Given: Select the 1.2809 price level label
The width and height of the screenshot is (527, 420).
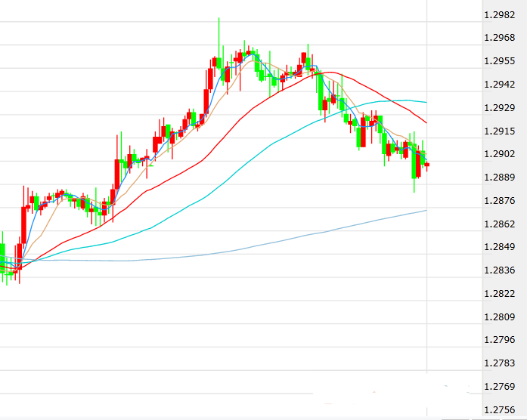Looking at the screenshot, I should (x=499, y=317).
